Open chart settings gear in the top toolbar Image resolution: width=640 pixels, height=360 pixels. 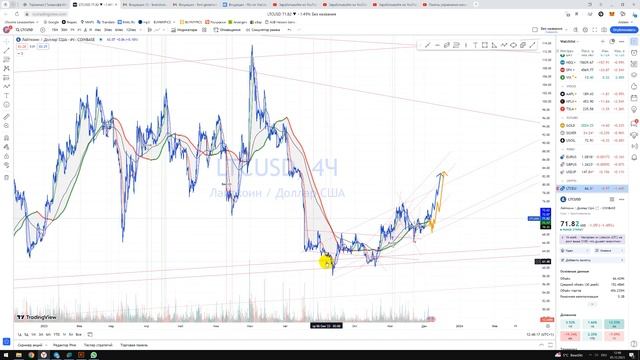585,30
